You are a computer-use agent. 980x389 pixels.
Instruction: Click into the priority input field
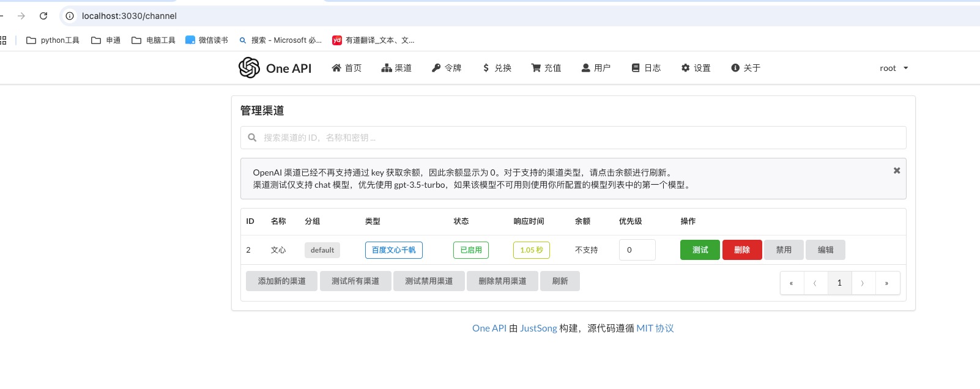pyautogui.click(x=637, y=250)
